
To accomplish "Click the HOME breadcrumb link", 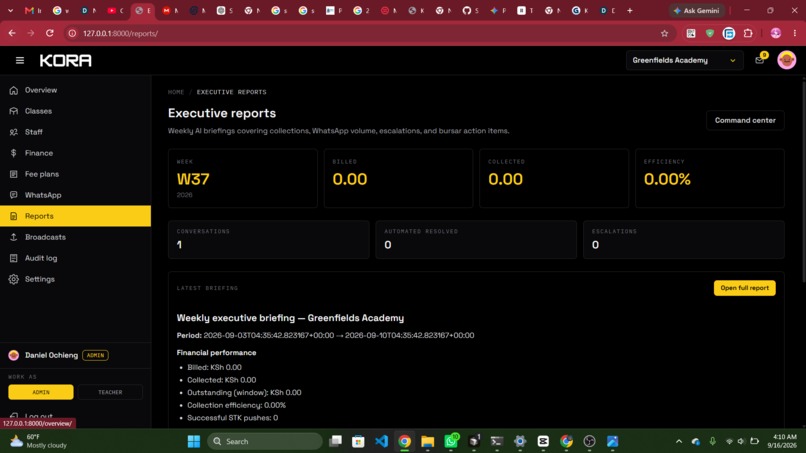I will tap(176, 92).
